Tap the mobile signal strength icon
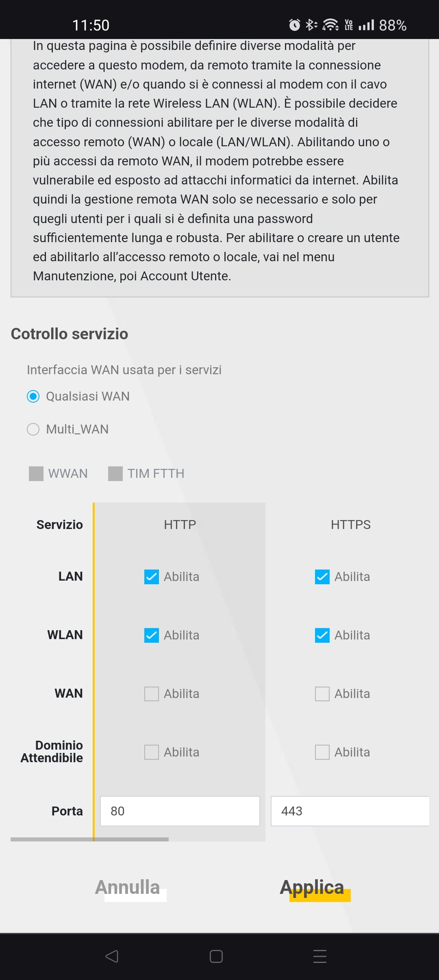The image size is (439, 980). (x=366, y=25)
